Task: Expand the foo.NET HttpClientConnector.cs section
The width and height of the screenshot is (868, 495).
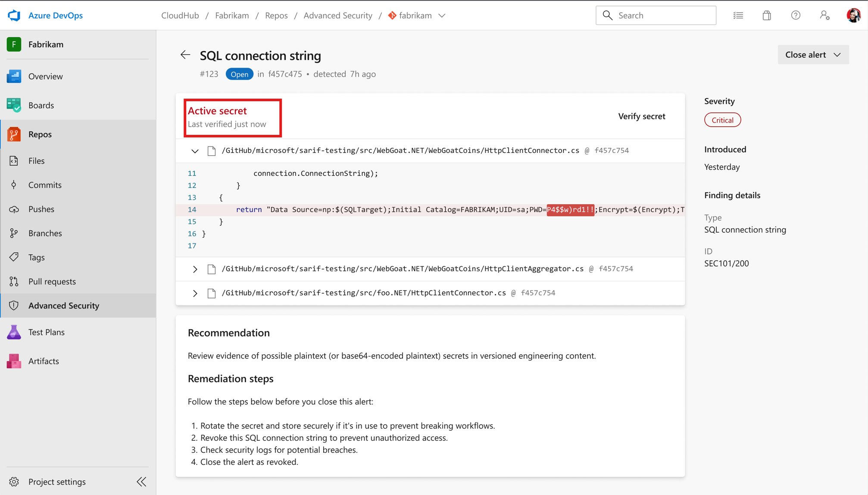Action: tap(195, 293)
